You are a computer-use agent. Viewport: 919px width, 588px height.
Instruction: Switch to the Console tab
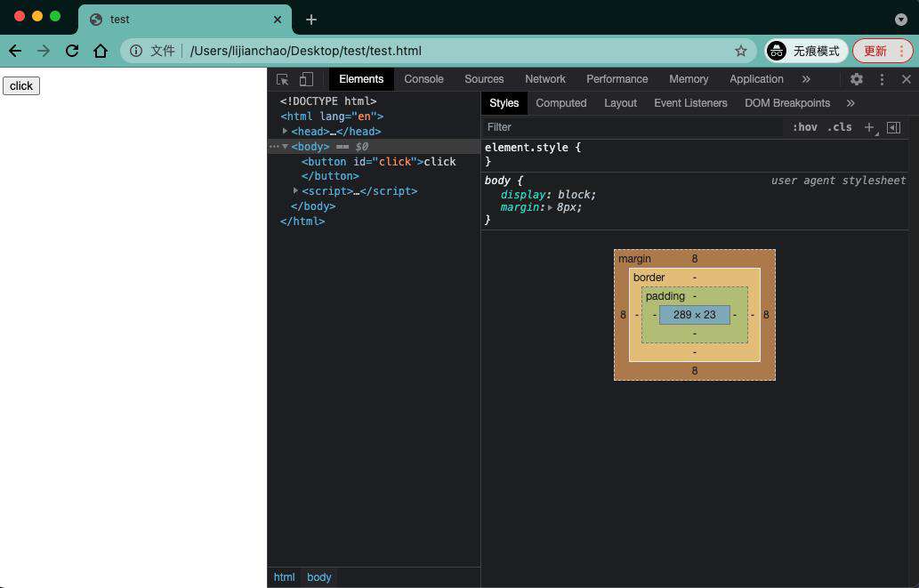[x=423, y=79]
